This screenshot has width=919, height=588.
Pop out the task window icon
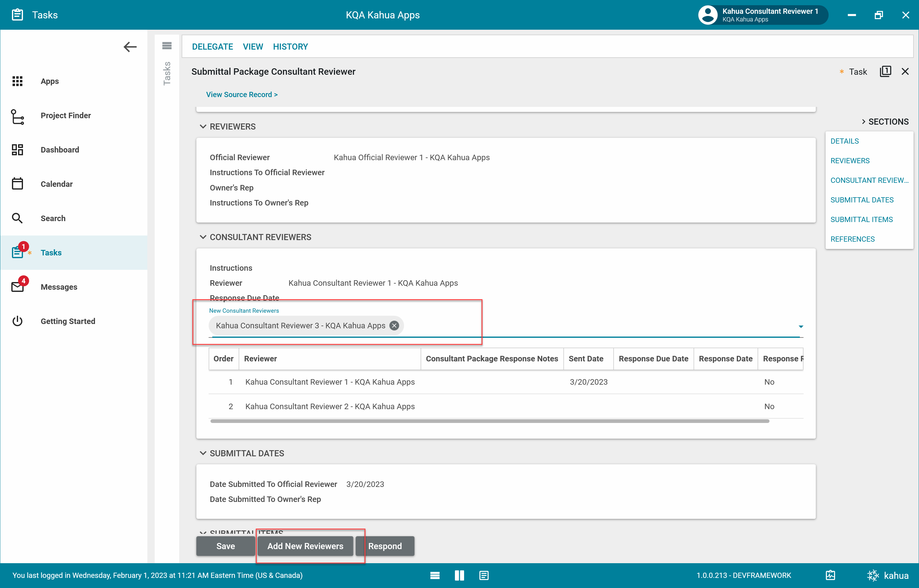[x=885, y=71]
